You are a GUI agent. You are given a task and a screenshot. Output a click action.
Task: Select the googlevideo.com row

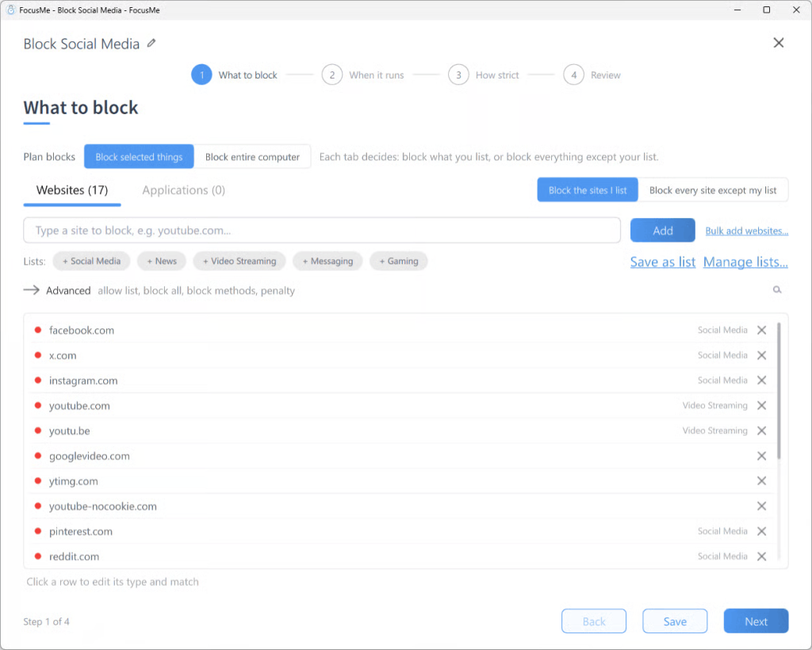tap(400, 456)
